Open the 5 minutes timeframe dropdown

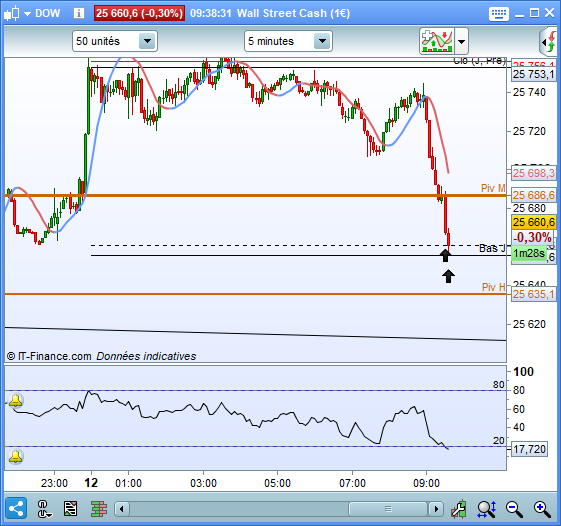[x=288, y=41]
